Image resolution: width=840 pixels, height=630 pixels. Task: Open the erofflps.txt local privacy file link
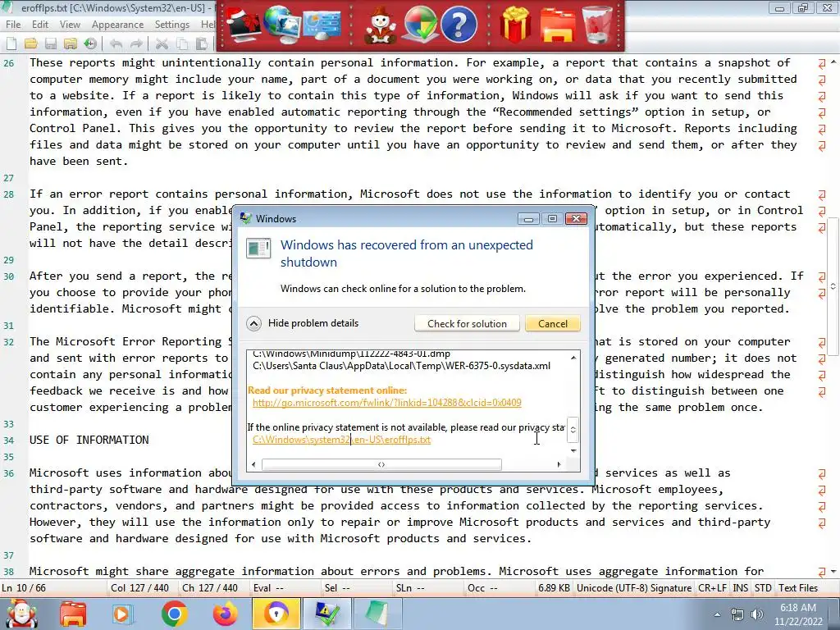341,440
